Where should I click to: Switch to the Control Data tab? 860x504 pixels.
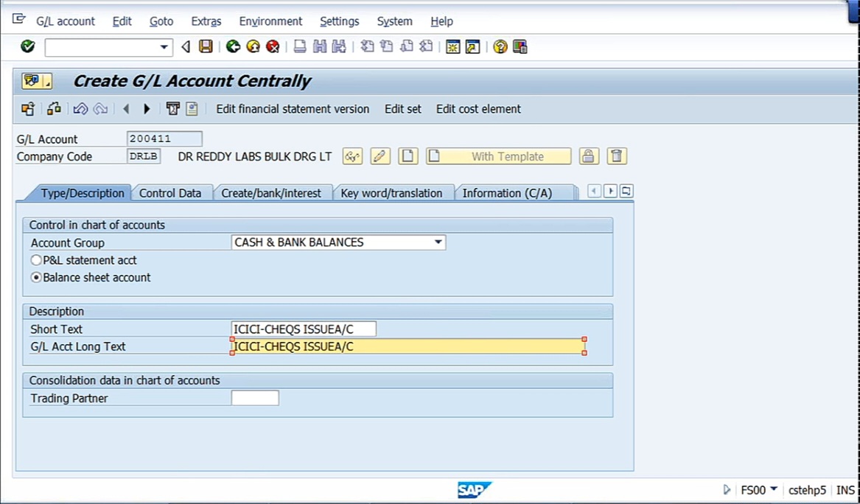170,193
